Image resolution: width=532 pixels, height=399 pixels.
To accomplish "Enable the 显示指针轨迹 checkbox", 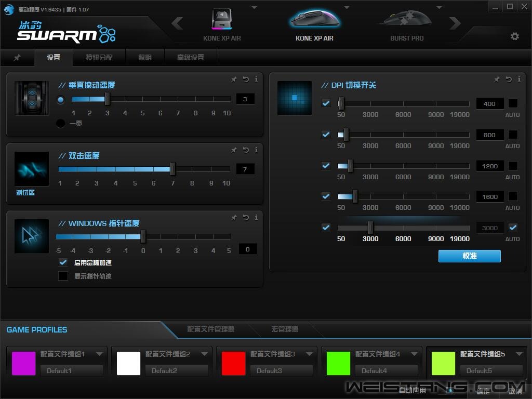I will coord(63,276).
